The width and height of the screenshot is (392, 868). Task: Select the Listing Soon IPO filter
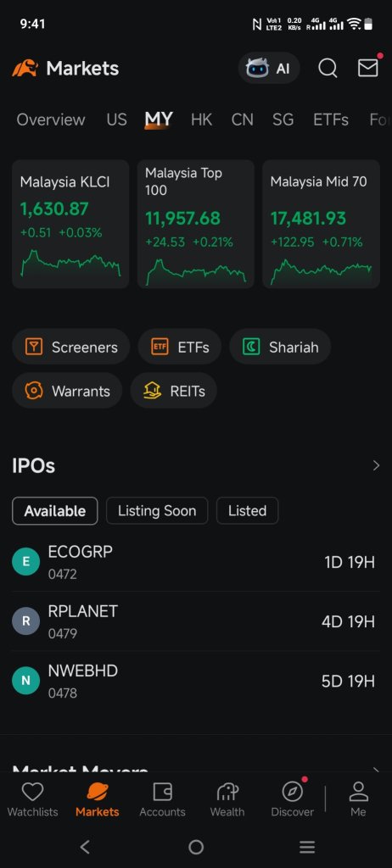(157, 510)
